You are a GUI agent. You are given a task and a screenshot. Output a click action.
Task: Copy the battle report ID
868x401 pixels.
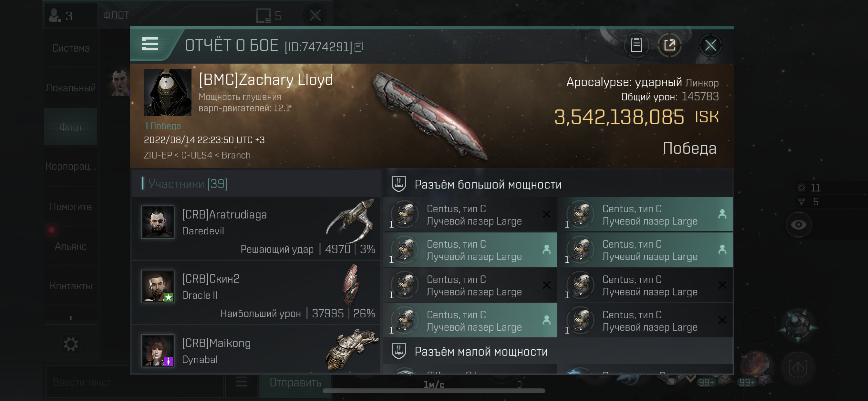359,46
